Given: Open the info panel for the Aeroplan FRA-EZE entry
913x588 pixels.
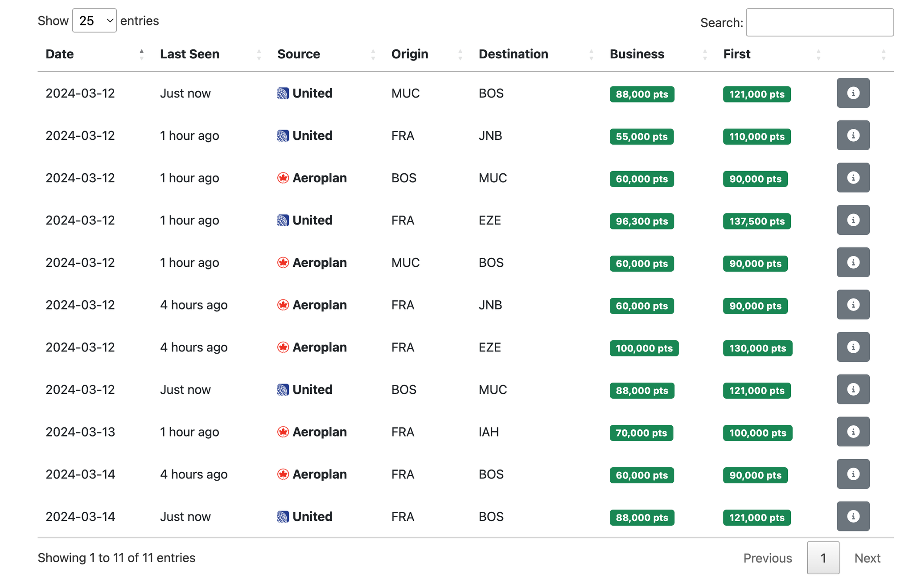Looking at the screenshot, I should click(853, 347).
